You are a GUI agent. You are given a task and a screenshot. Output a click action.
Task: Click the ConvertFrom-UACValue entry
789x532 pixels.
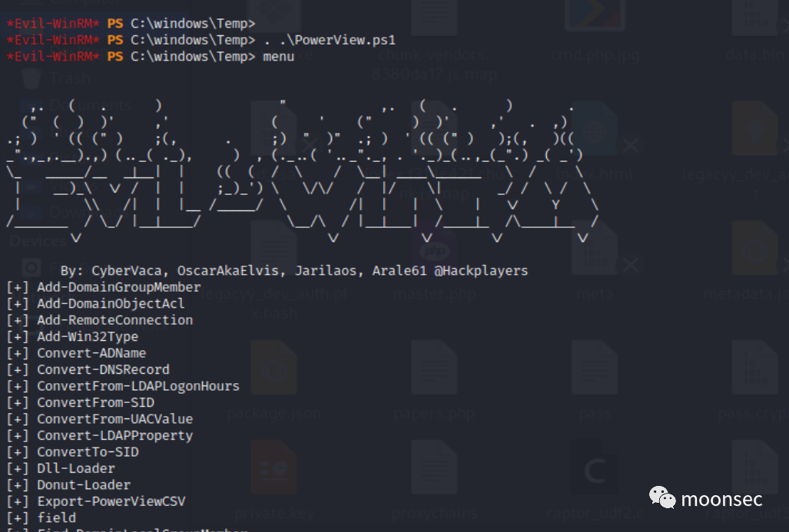[x=114, y=419]
